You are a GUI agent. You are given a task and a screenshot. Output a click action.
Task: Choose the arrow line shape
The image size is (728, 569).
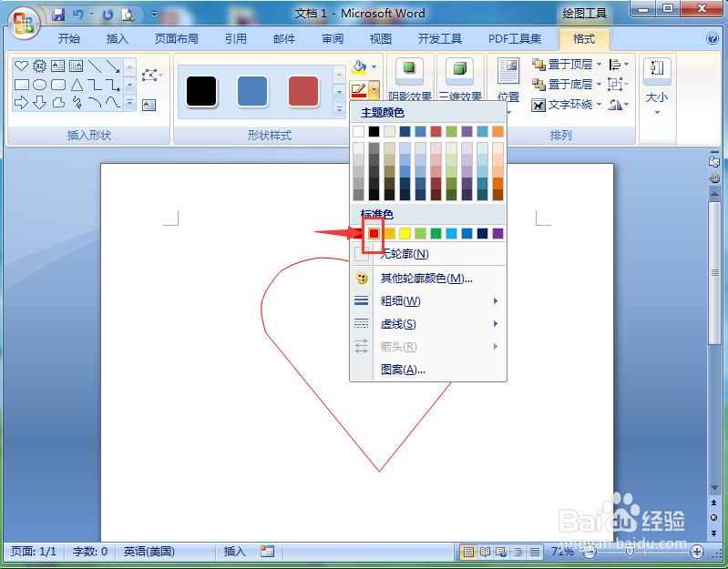point(113,66)
